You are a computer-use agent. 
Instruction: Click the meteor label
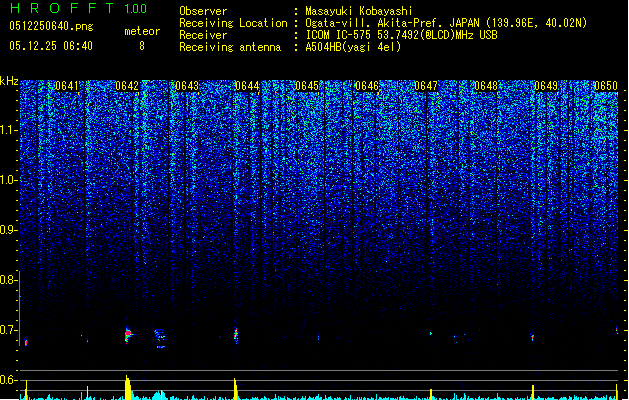[142, 31]
